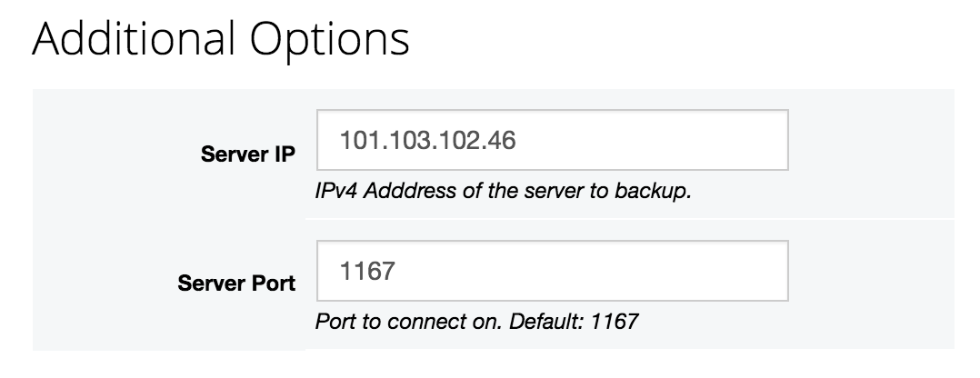The image size is (980, 378).
Task: Click the Server Port input field
Action: coord(551,271)
